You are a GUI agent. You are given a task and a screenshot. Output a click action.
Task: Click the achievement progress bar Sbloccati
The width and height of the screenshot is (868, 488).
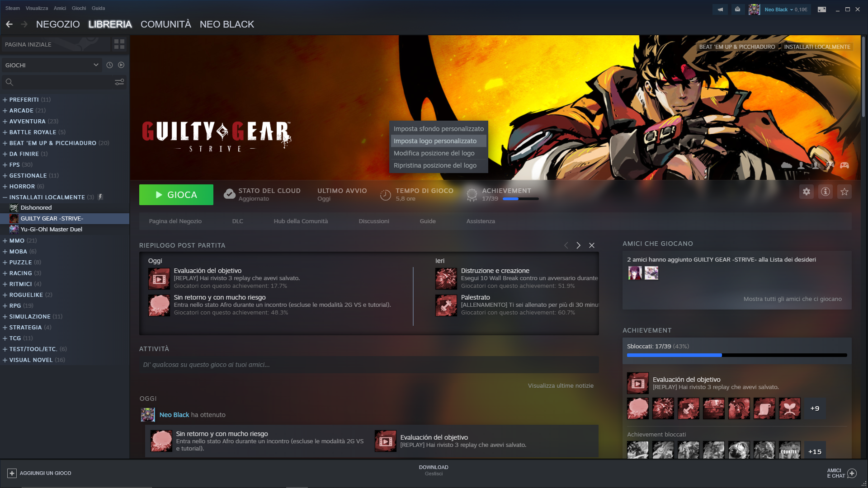pyautogui.click(x=736, y=355)
